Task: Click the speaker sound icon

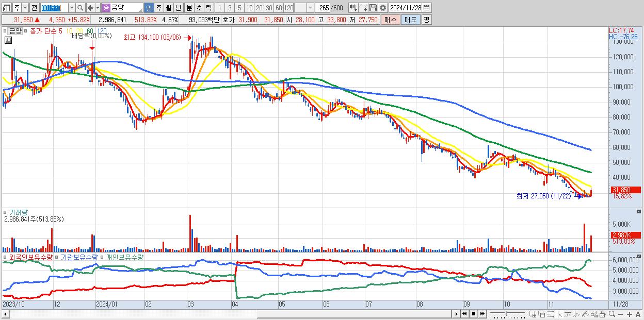Action: 90,8
